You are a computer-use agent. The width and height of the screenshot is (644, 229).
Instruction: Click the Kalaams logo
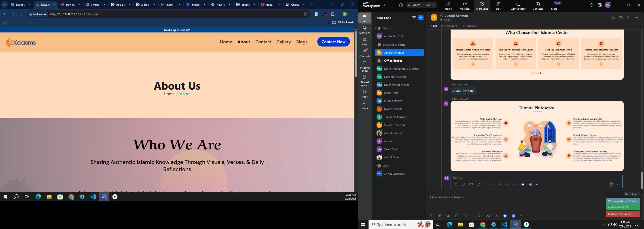[x=21, y=42]
